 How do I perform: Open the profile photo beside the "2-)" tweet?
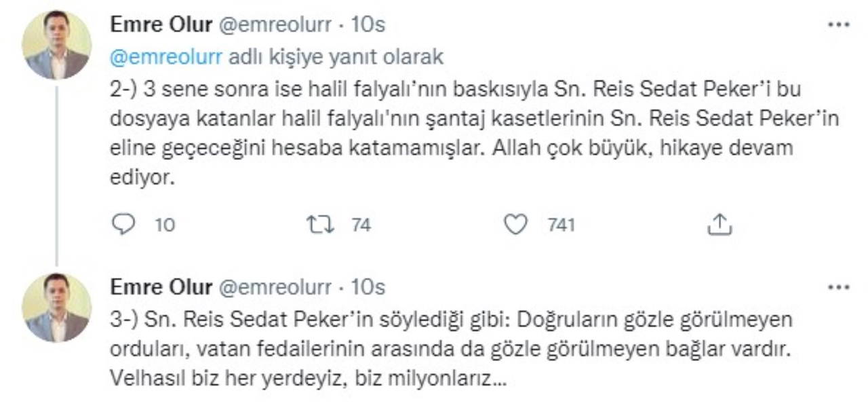[57, 45]
